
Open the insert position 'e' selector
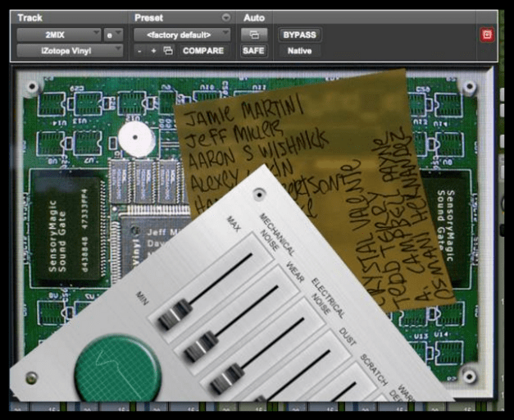point(112,35)
